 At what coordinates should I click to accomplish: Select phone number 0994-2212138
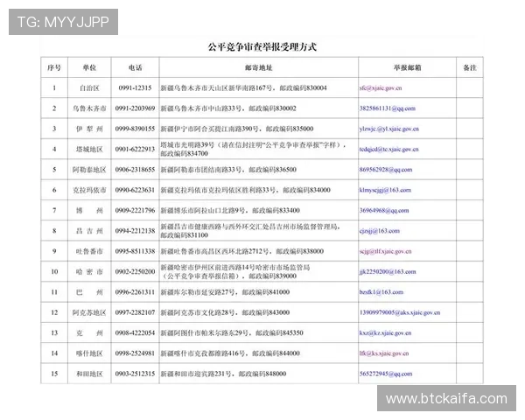[x=136, y=231]
